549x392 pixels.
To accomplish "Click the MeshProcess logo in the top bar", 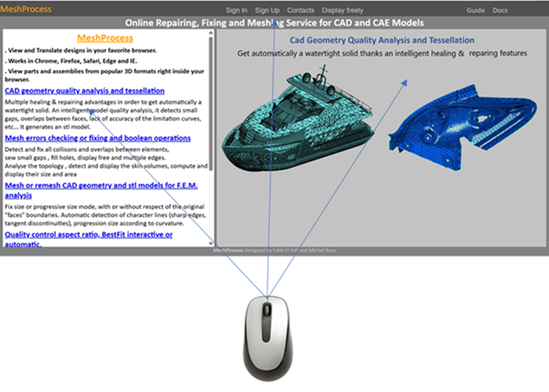I will click(26, 9).
